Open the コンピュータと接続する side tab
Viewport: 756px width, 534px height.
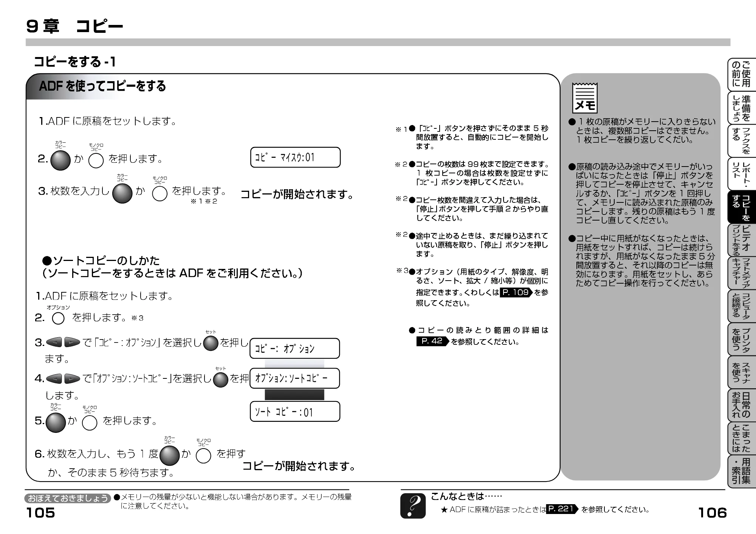(x=741, y=306)
